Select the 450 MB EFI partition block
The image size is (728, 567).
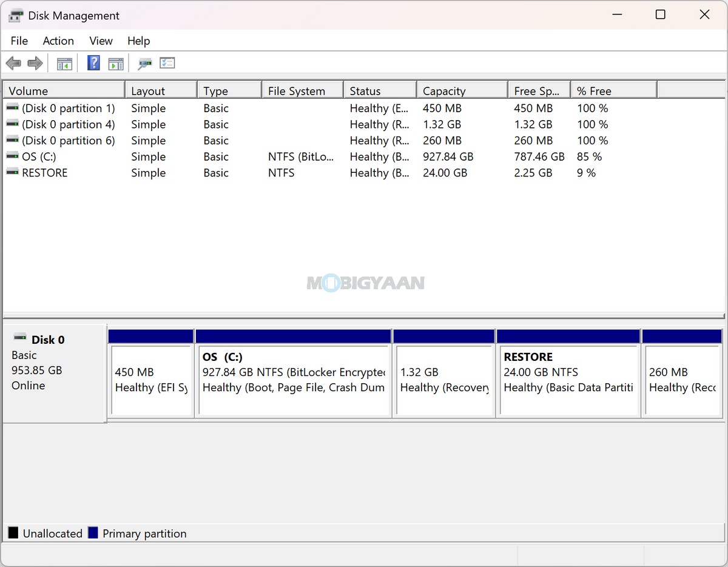[151, 374]
